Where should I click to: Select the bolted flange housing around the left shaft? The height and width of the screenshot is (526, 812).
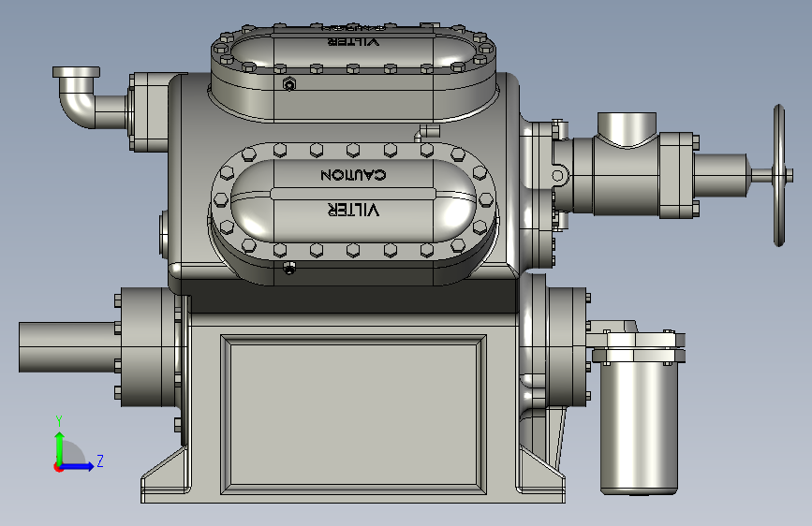[150, 347]
